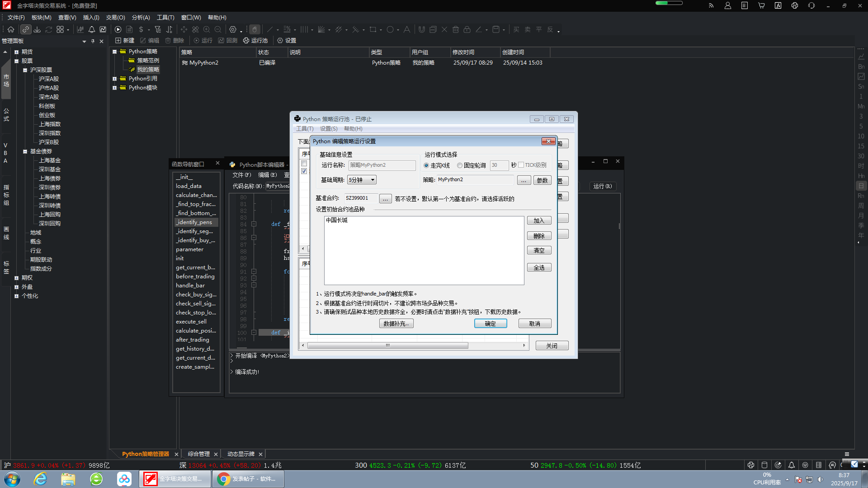
Task: Click the user account icon in title bar
Action: (727, 6)
